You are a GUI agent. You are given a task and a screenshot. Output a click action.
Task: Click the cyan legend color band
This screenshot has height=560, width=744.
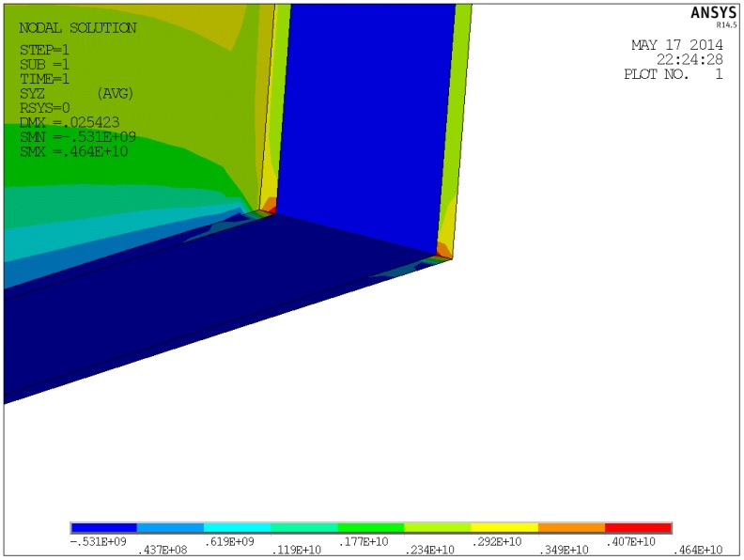238,528
